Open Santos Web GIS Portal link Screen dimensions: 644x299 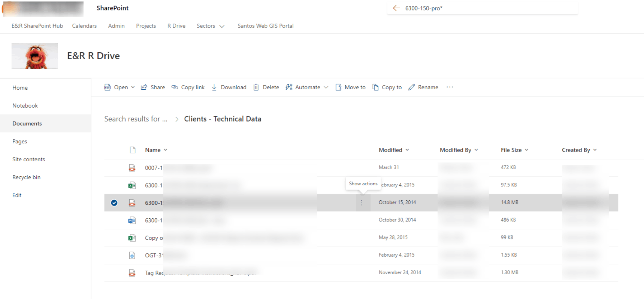266,26
